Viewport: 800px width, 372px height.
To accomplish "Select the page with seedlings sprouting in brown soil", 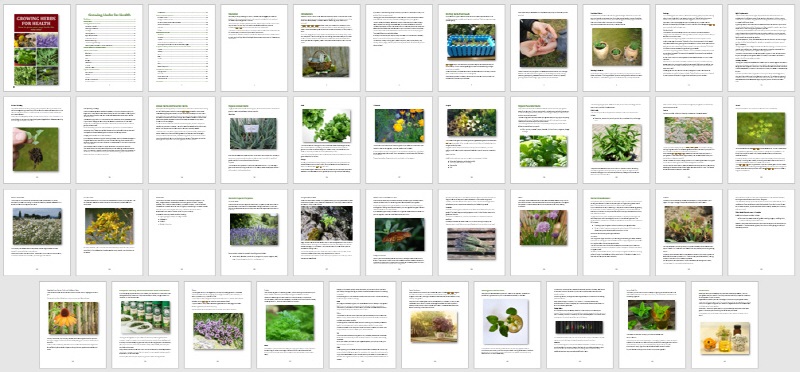I will point(689,233).
